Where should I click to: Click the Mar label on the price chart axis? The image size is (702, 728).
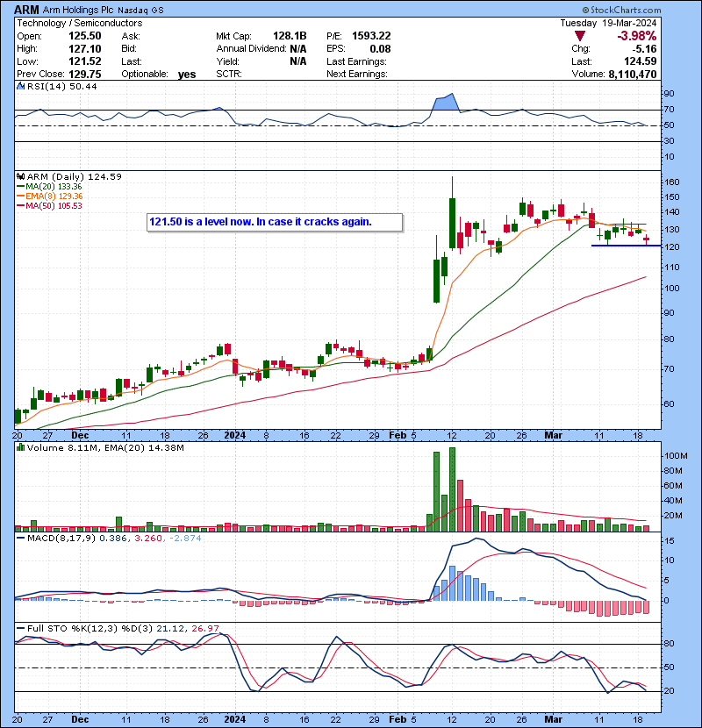[x=554, y=436]
